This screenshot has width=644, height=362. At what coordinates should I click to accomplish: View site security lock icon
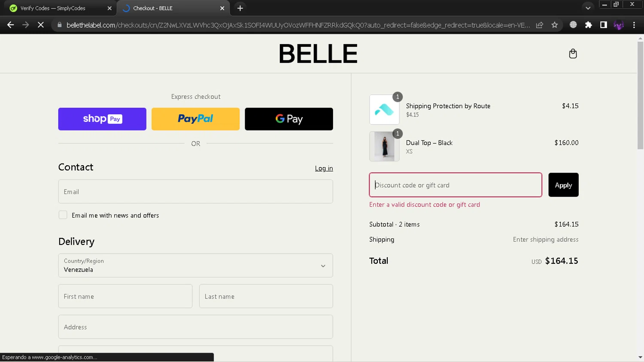(x=60, y=25)
